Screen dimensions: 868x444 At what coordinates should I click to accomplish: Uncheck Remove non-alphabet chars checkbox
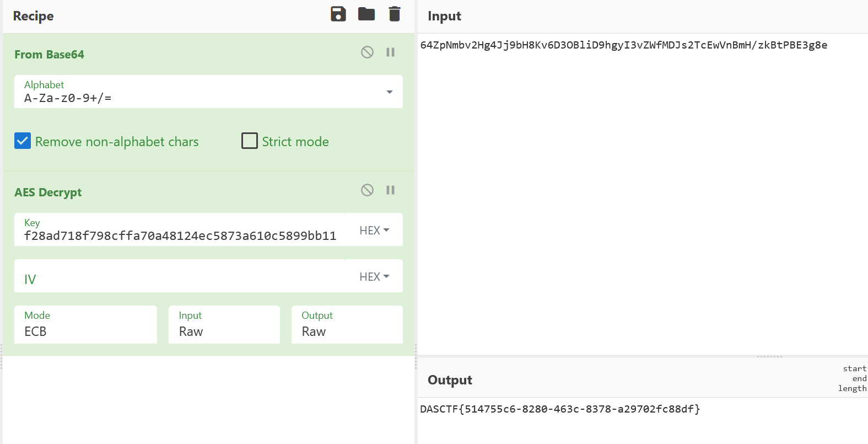click(23, 141)
